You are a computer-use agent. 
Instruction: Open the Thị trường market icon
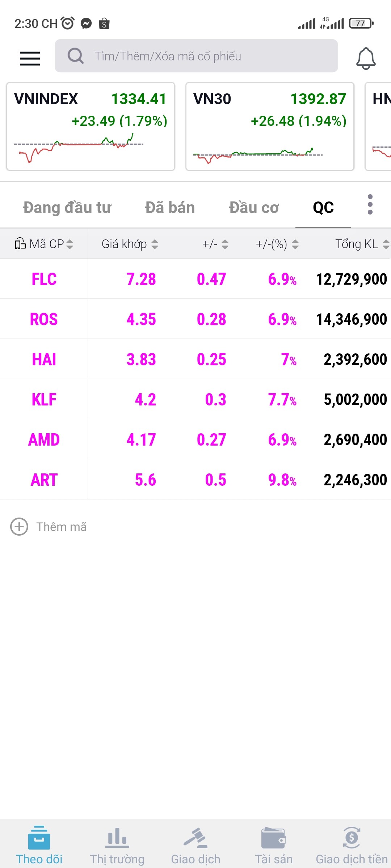pos(117,838)
